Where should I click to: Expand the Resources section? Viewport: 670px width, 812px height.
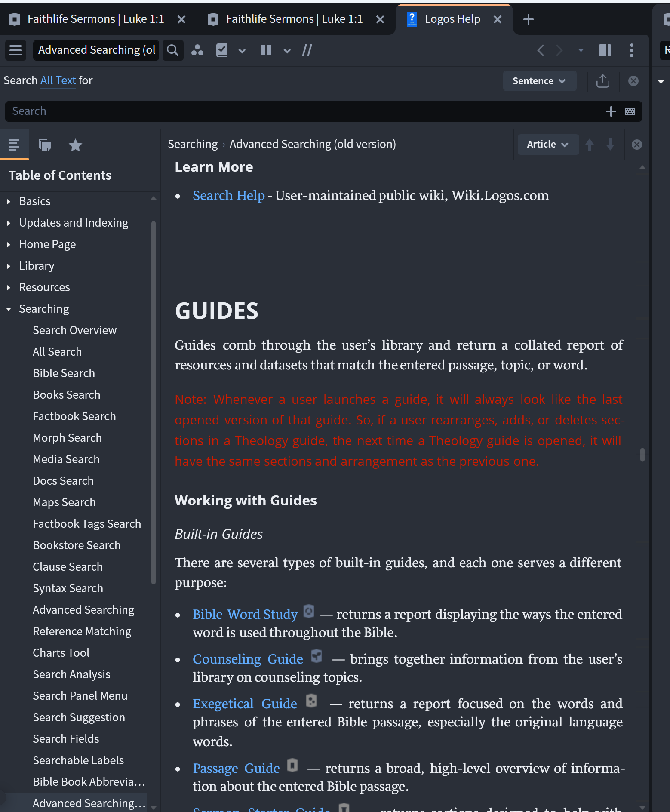(9, 287)
